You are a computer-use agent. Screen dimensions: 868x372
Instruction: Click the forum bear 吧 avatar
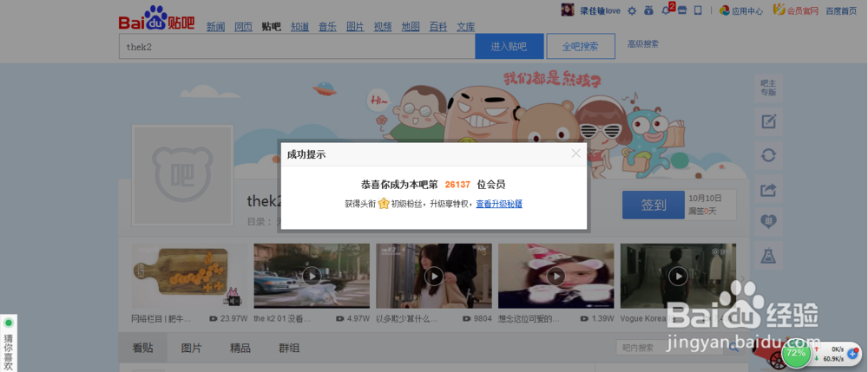pyautogui.click(x=182, y=176)
